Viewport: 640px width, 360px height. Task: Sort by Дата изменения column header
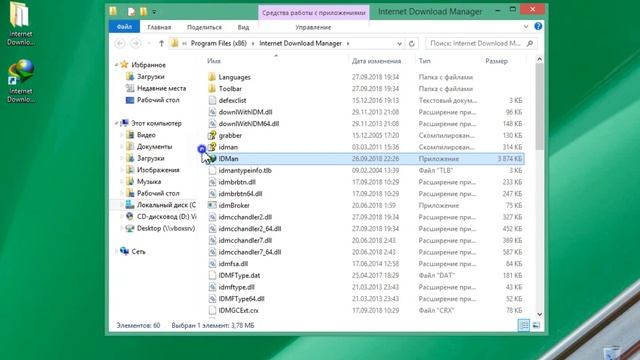[x=376, y=61]
